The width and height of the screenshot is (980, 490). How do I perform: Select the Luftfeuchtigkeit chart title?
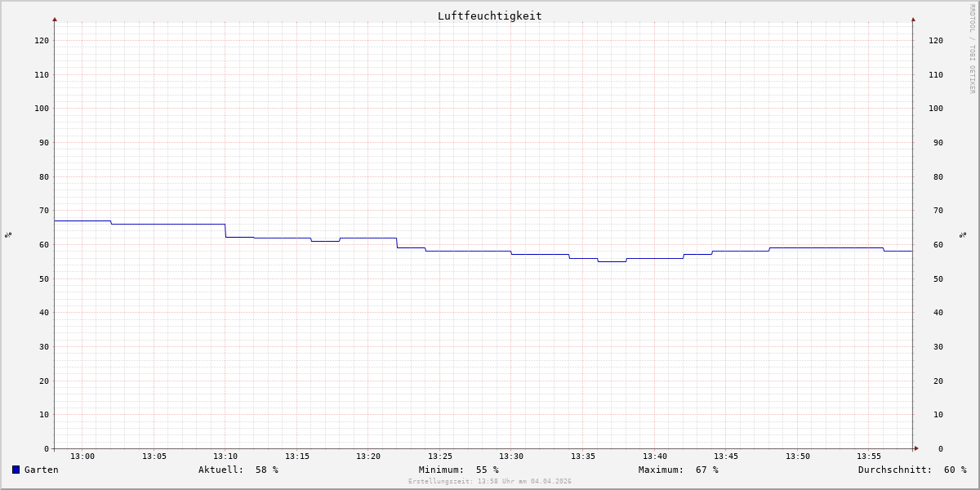[489, 16]
